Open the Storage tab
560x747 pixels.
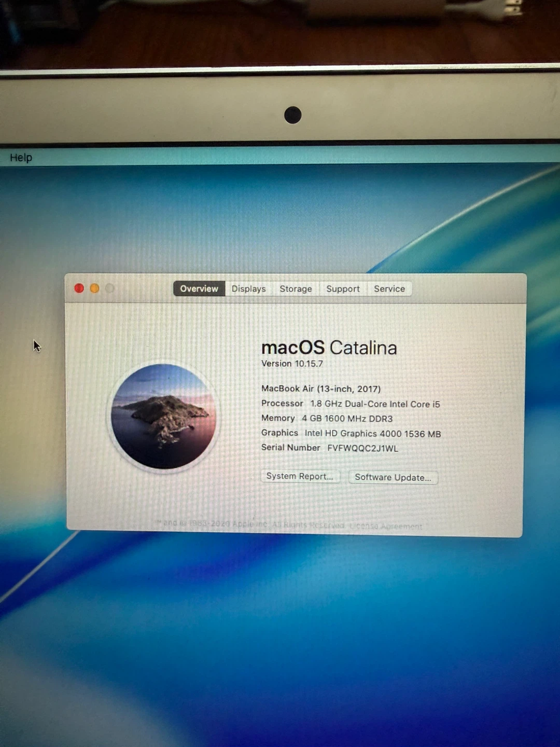[x=296, y=289]
